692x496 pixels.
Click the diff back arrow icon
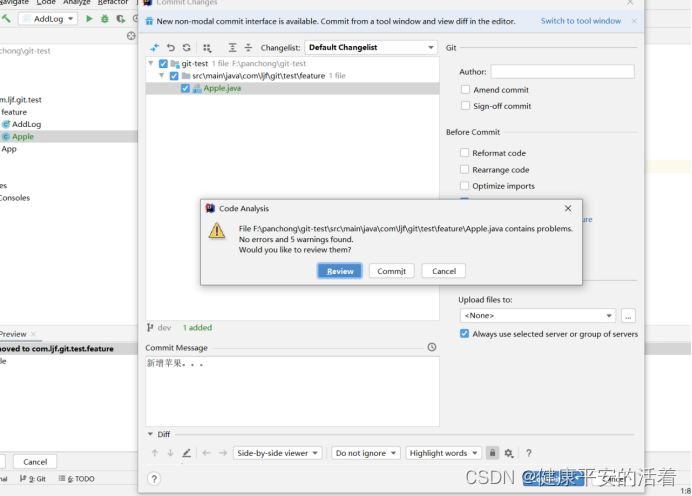point(206,453)
